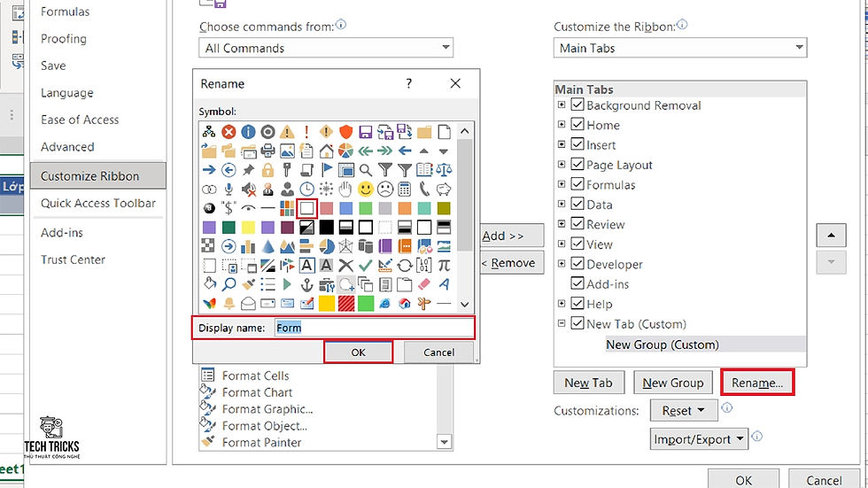This screenshot has width=868, height=488.
Task: Disable the Developer tab checkbox
Action: [x=577, y=264]
